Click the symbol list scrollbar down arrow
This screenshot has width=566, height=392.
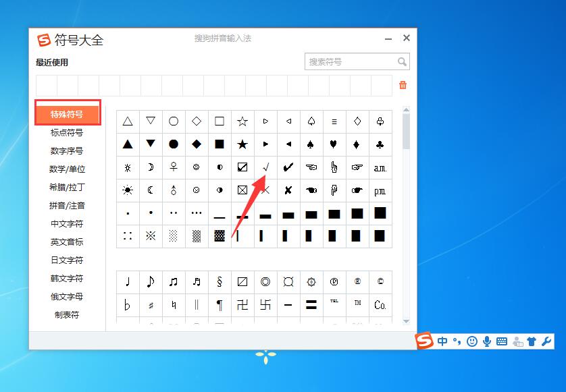pos(406,320)
